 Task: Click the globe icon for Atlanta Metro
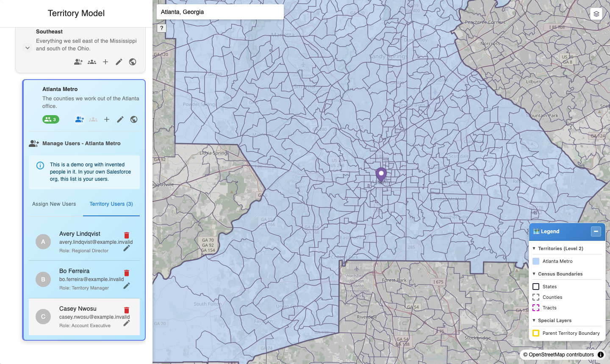[x=134, y=119]
